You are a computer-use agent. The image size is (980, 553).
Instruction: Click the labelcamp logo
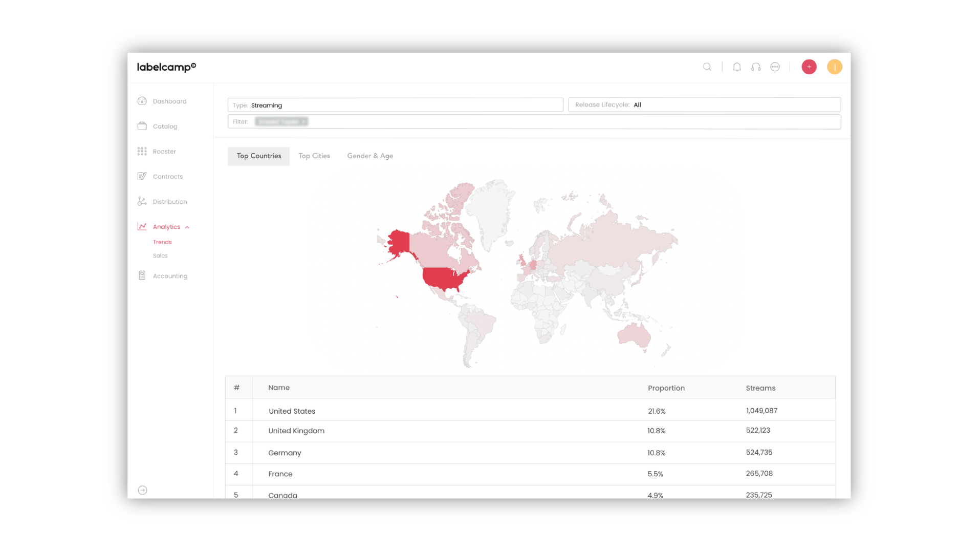tap(166, 67)
